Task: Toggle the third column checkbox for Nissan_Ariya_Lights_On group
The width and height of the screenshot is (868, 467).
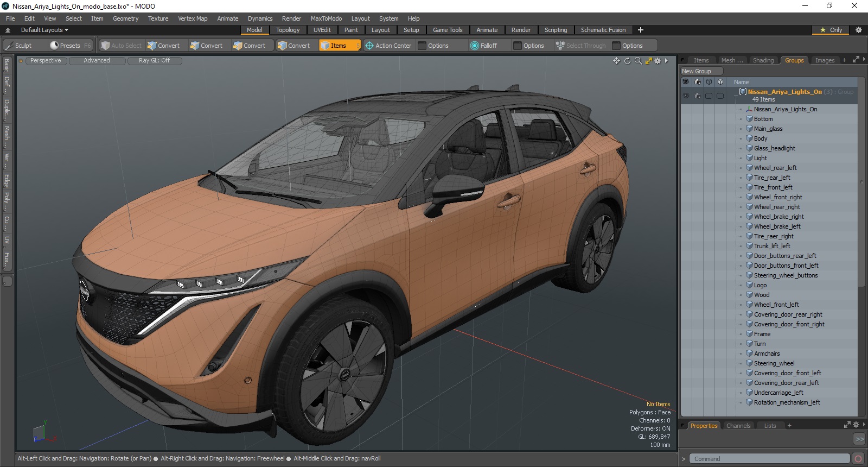Action: click(709, 96)
